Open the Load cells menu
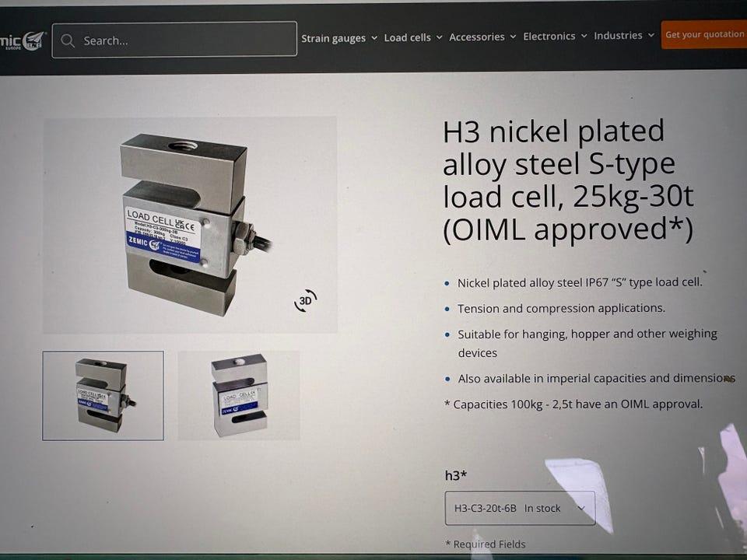The image size is (747, 560). pyautogui.click(x=413, y=37)
